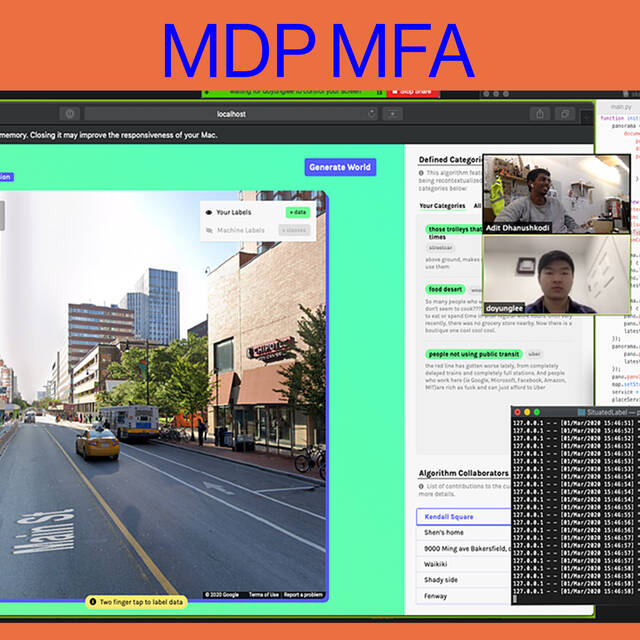
Task: Click the reload icon in the address bar
Action: coord(371,113)
